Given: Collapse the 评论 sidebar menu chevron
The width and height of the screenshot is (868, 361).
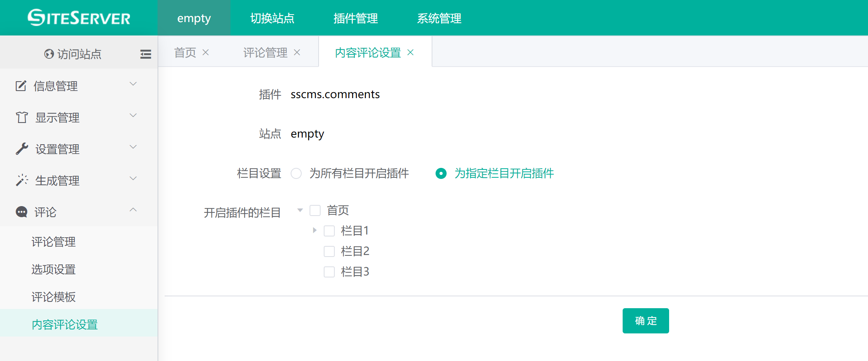Looking at the screenshot, I should (x=133, y=210).
